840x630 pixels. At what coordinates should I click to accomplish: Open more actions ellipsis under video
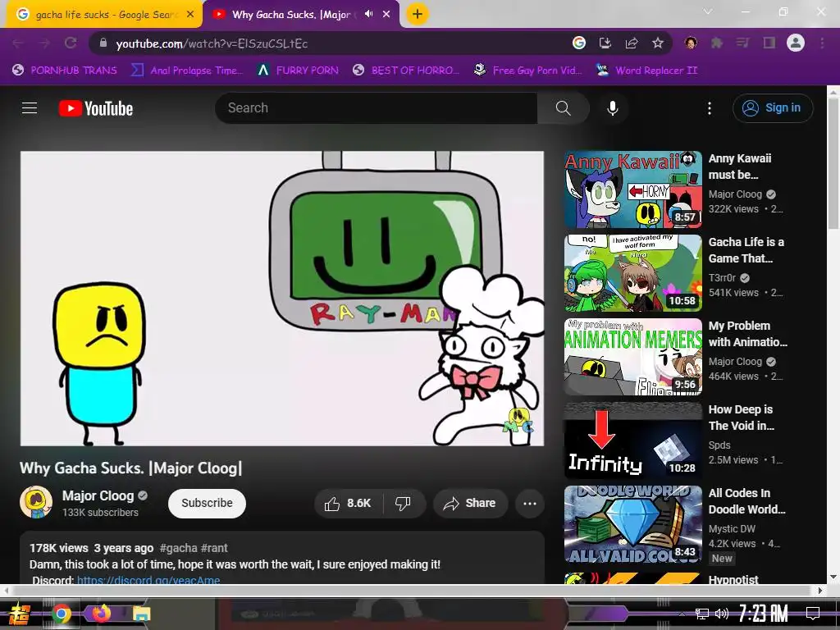point(530,504)
